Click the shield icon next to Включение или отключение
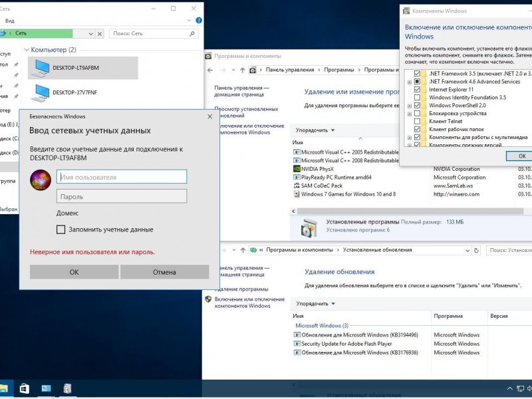This screenshot has width=532, height=399. [208, 299]
